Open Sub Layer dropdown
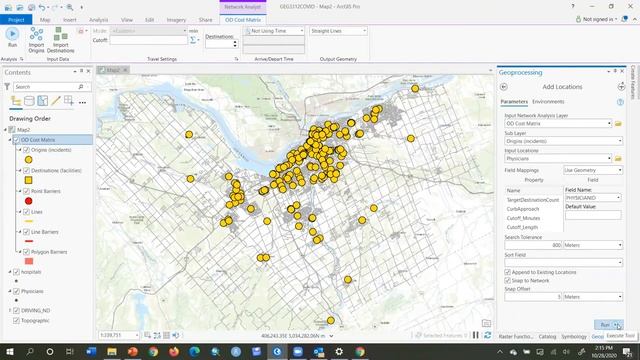Screen dimensions: 640x360 pyautogui.click(x=620, y=141)
